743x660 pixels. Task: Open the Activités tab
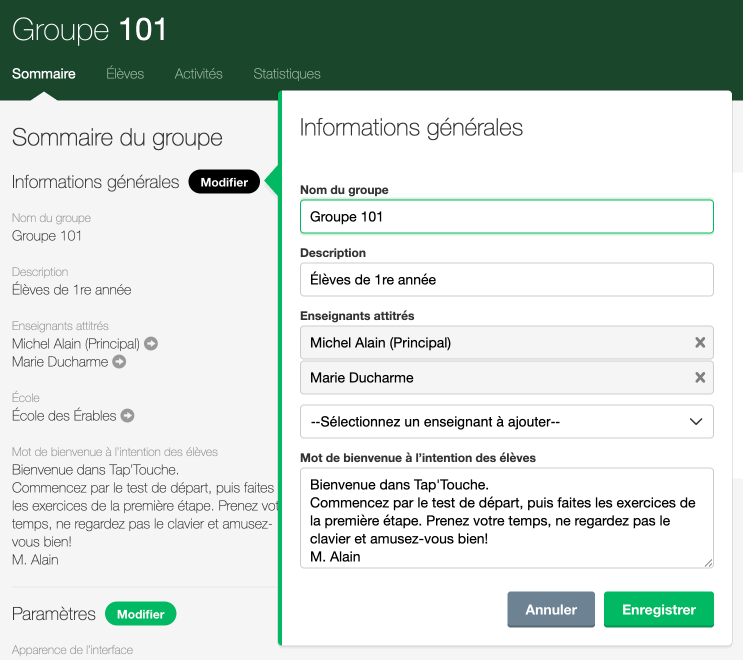[x=198, y=74]
